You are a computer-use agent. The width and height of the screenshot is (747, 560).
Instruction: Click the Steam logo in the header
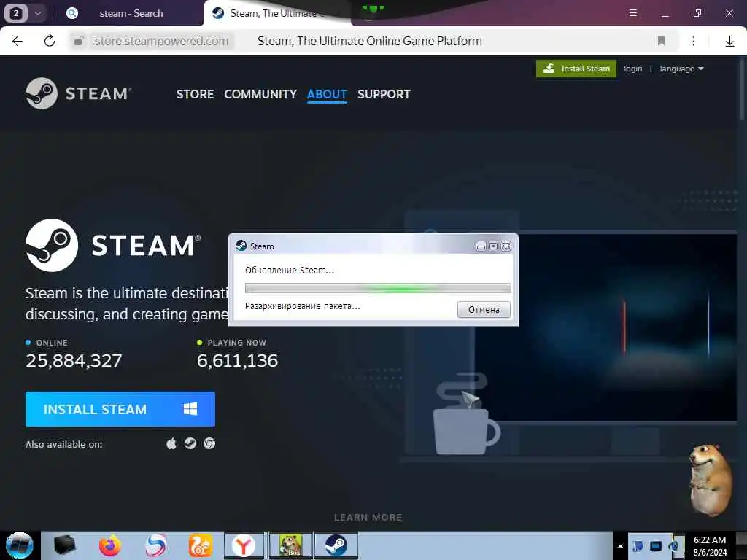pos(79,93)
